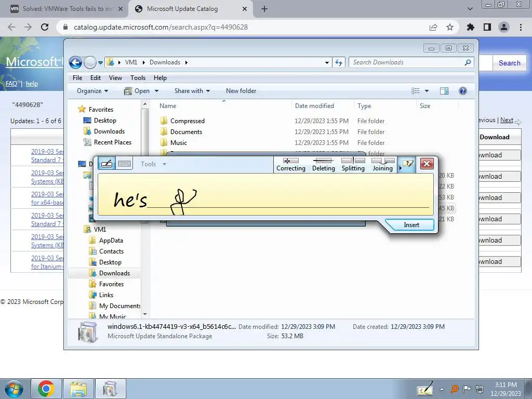Open recent locations dropdown arrow
Screen dimensions: 532x399
point(100,62)
